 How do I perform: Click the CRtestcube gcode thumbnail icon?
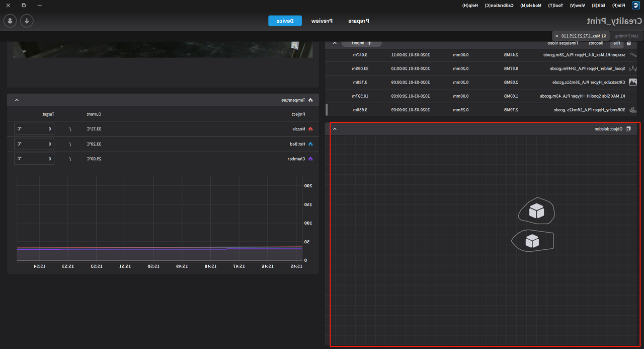(x=633, y=82)
